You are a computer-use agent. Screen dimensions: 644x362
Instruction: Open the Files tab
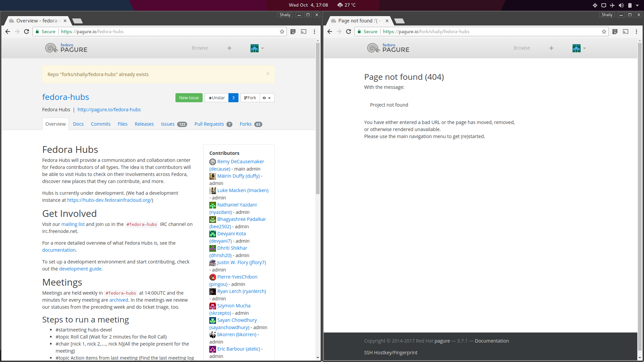click(122, 124)
